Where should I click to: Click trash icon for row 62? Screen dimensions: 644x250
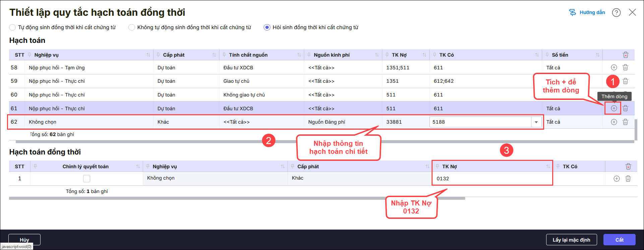tap(625, 122)
